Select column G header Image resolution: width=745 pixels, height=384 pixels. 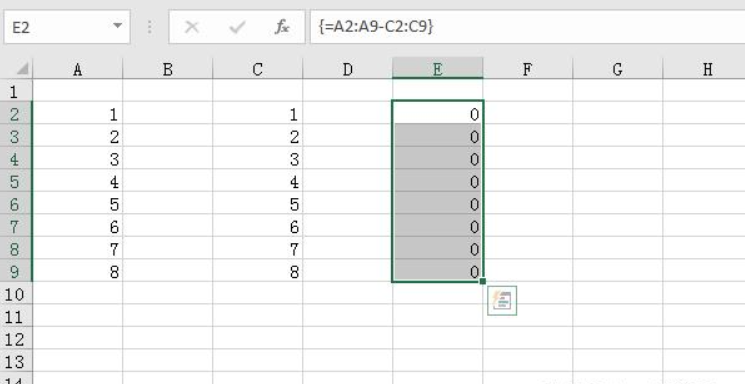tap(617, 69)
